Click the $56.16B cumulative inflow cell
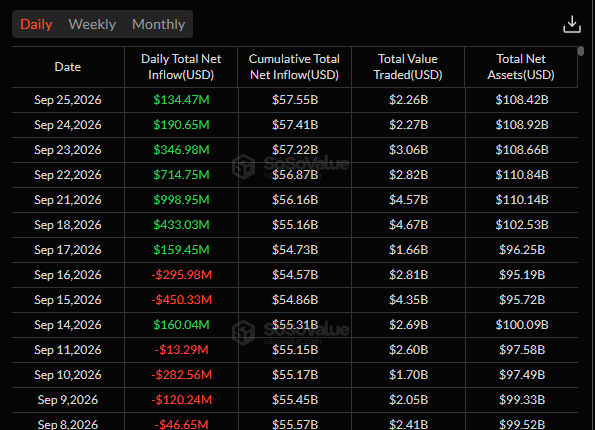This screenshot has height=430, width=595. click(x=295, y=200)
